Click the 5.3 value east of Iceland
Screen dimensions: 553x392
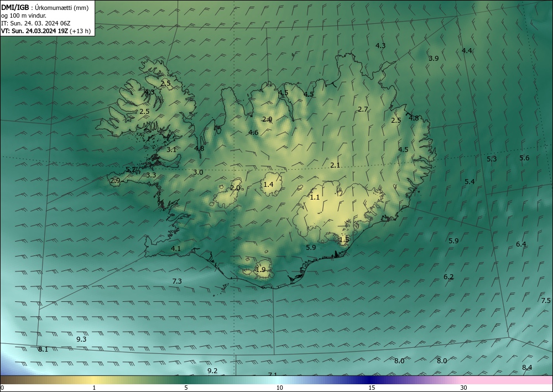(492, 159)
